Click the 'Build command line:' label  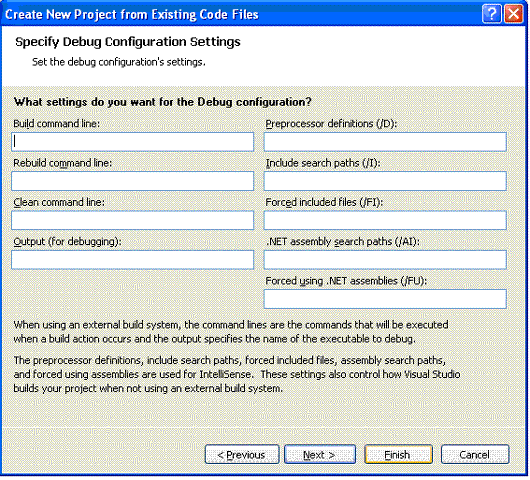[x=56, y=124]
